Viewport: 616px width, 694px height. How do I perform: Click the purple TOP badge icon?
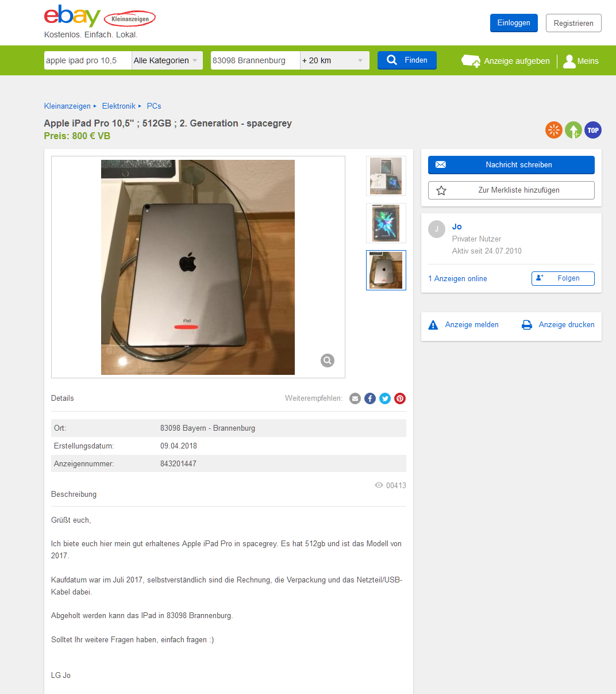593,130
